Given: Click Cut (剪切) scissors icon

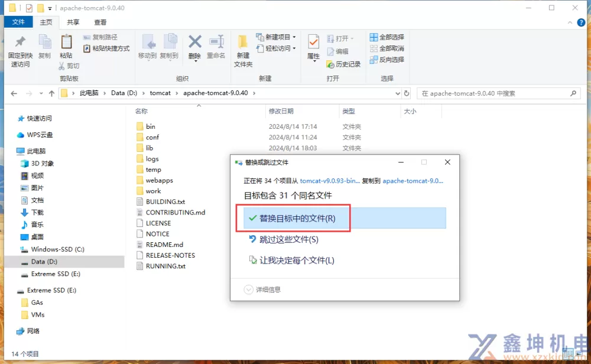Looking at the screenshot, I should [x=69, y=66].
